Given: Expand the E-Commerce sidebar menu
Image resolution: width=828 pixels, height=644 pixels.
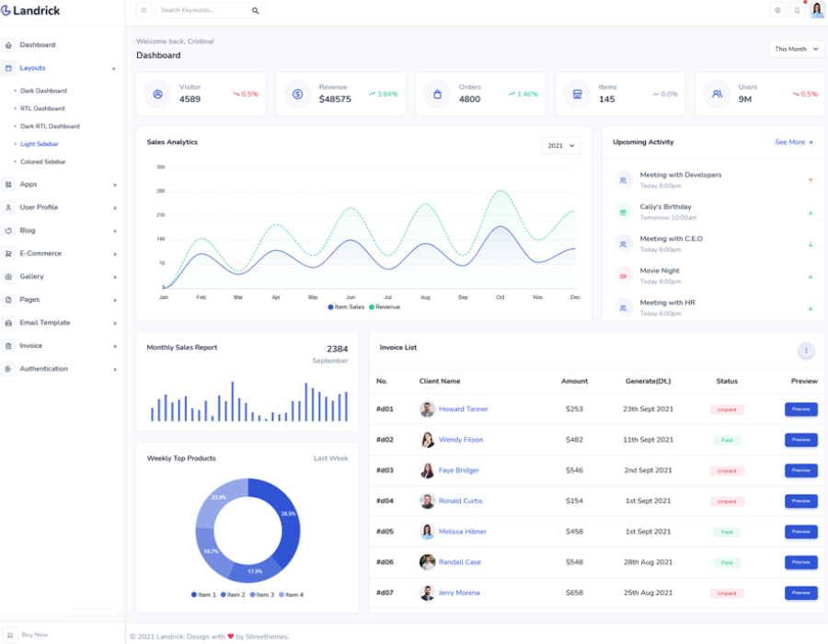Looking at the screenshot, I should pos(60,253).
